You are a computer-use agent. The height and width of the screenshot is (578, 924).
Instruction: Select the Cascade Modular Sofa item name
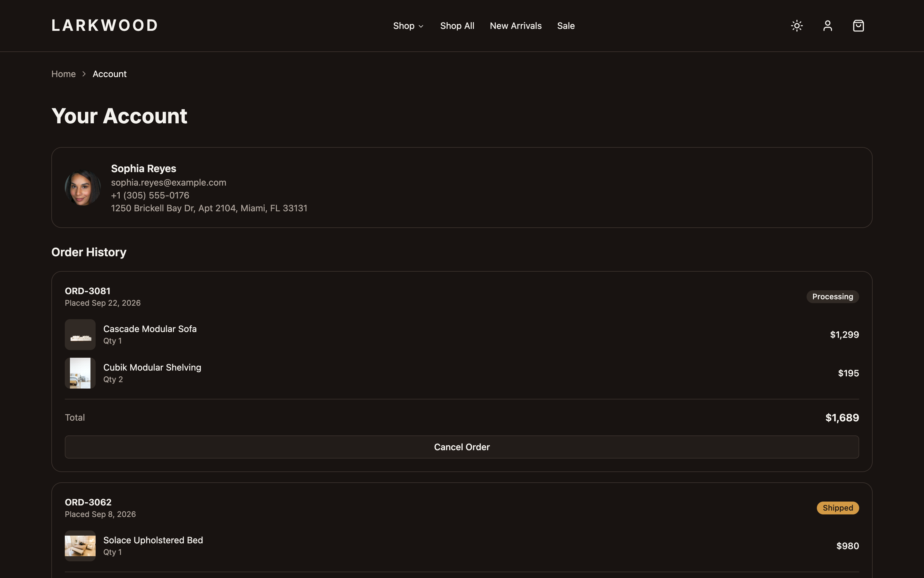point(150,329)
